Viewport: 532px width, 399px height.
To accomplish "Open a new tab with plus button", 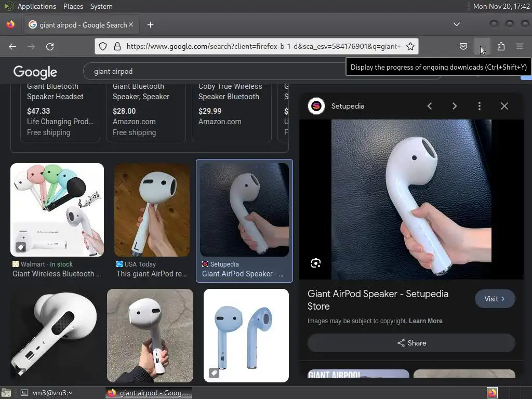I will 150,25.
